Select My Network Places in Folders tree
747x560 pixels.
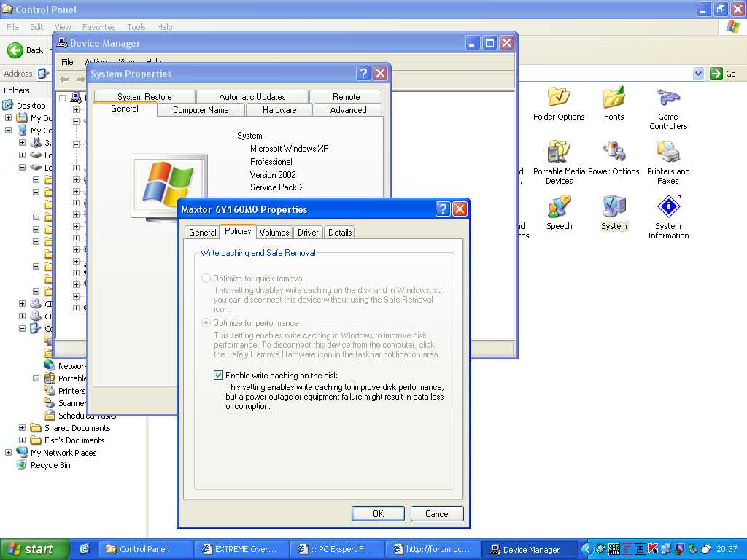63,453
